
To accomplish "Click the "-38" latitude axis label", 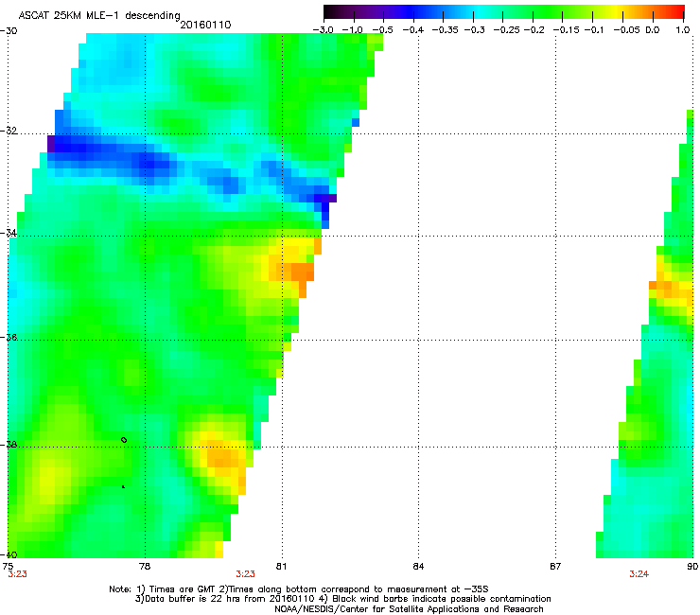I will (9, 445).
